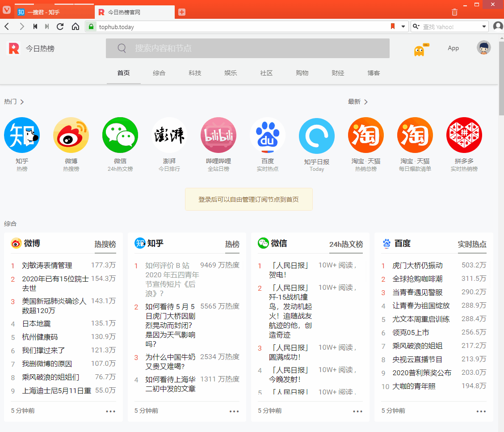Open the browser profile icon at top right
The image size is (504, 432).
[x=498, y=26]
